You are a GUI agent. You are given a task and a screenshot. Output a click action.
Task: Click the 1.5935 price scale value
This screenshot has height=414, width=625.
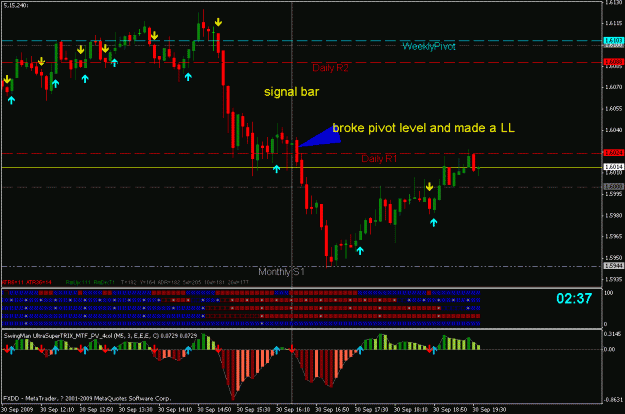613,279
